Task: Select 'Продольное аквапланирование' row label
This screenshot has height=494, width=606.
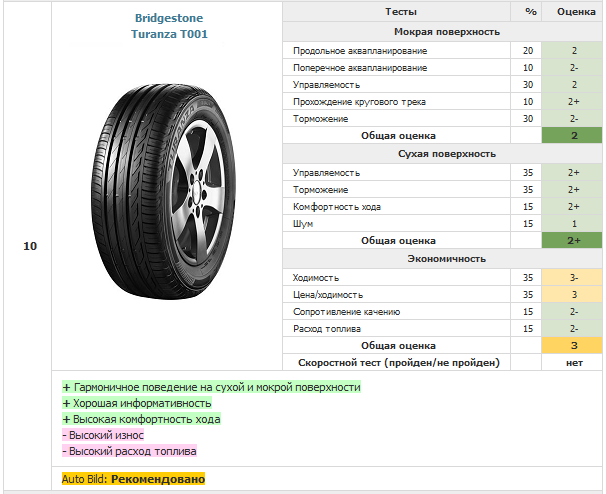Action: click(360, 51)
